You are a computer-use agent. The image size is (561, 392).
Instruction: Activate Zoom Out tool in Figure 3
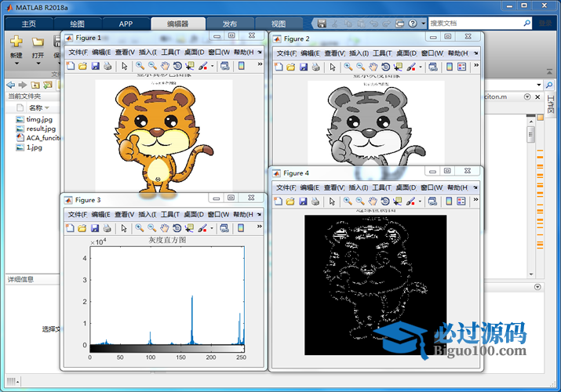[152, 228]
